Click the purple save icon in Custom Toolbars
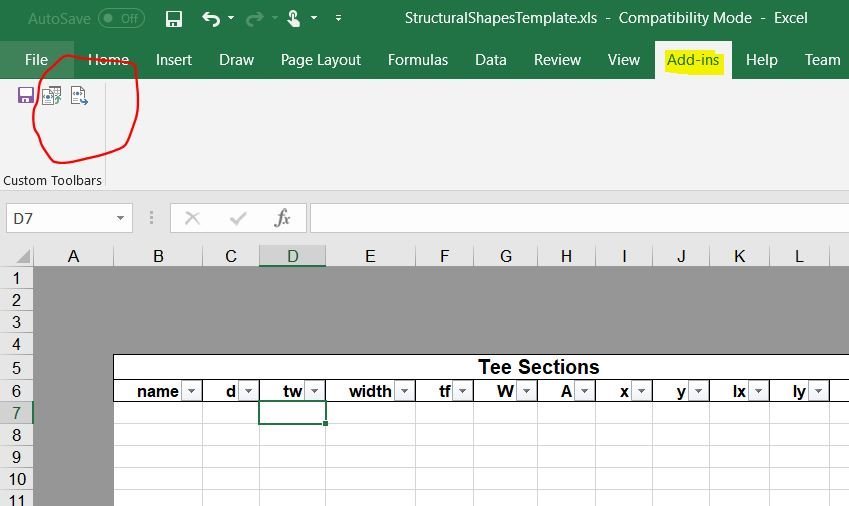The height and width of the screenshot is (506, 849). pyautogui.click(x=26, y=96)
